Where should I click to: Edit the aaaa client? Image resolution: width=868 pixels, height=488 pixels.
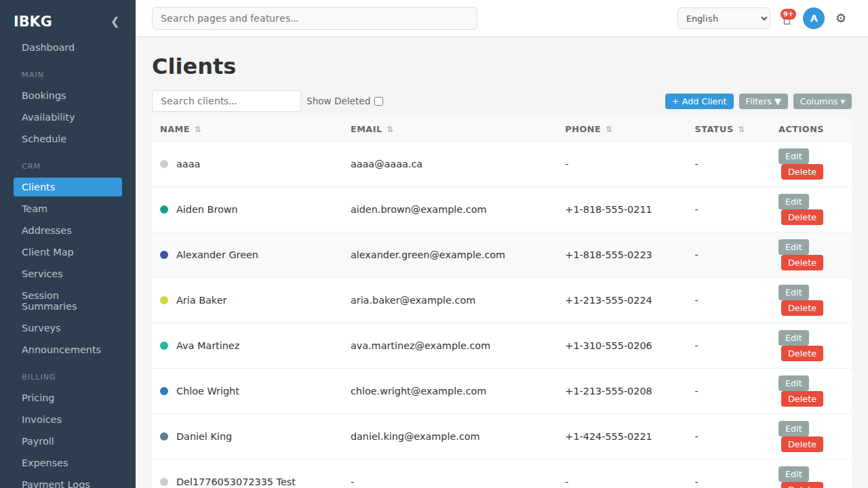793,157
